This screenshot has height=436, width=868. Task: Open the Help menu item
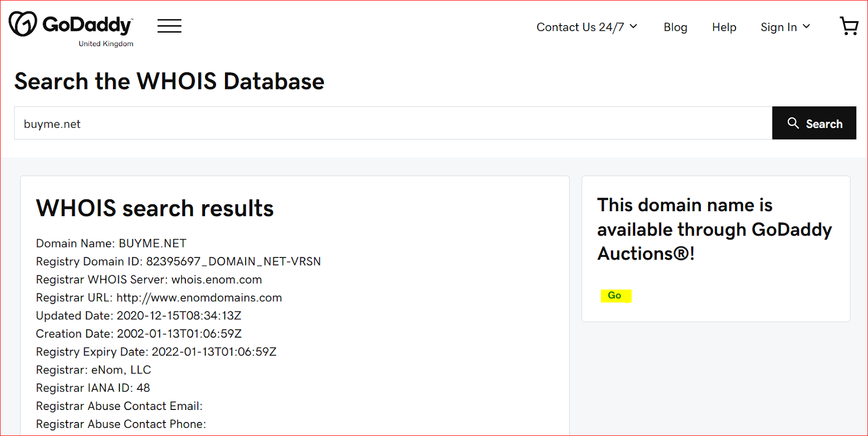pyautogui.click(x=724, y=27)
